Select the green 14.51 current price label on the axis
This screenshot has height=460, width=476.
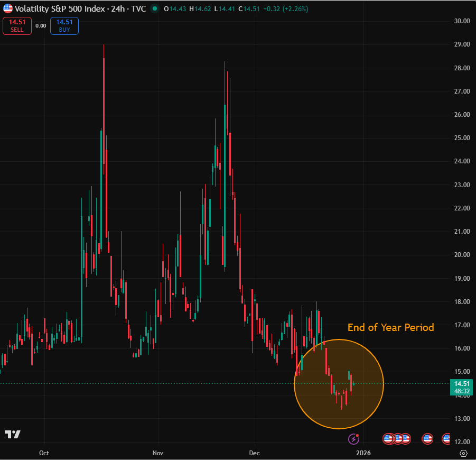click(x=462, y=384)
